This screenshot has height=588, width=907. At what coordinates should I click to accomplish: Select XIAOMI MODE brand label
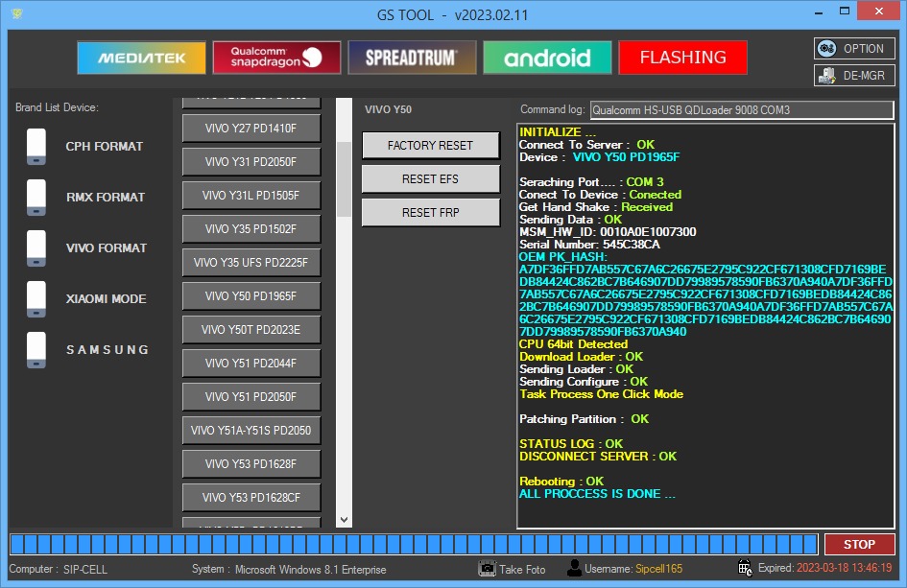click(x=106, y=299)
